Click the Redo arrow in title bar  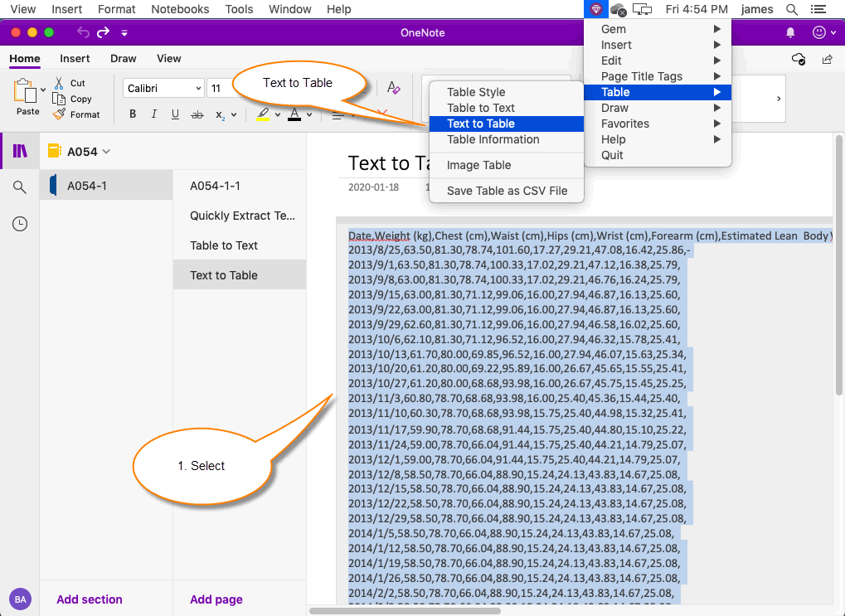[103, 32]
